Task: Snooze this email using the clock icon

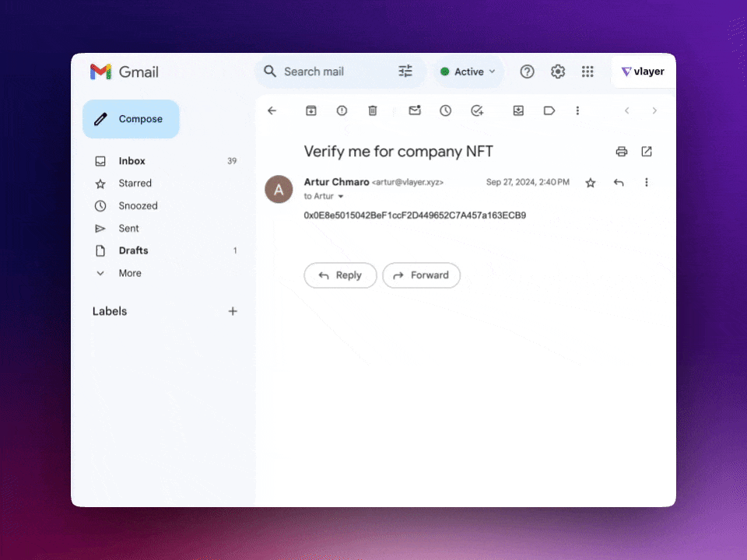Action: pos(445,111)
